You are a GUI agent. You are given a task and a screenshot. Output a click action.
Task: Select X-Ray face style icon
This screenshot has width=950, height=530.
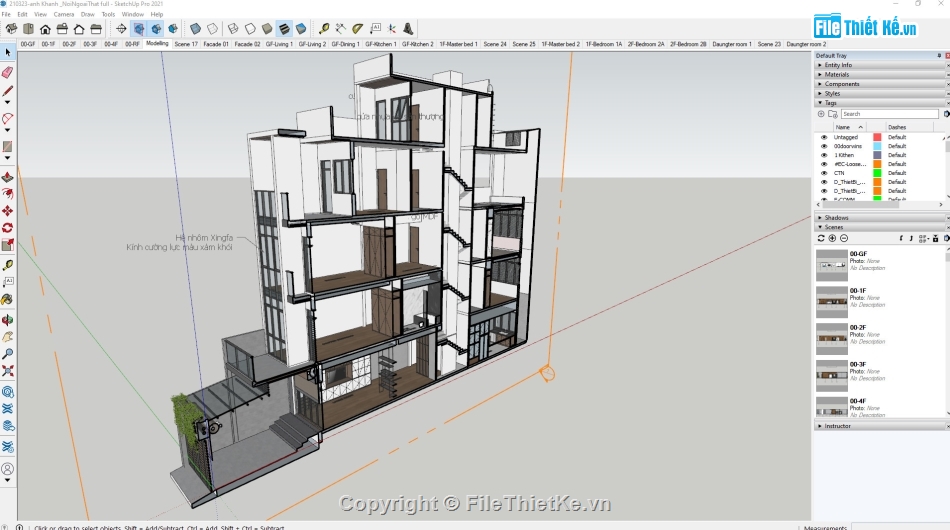[x=195, y=28]
